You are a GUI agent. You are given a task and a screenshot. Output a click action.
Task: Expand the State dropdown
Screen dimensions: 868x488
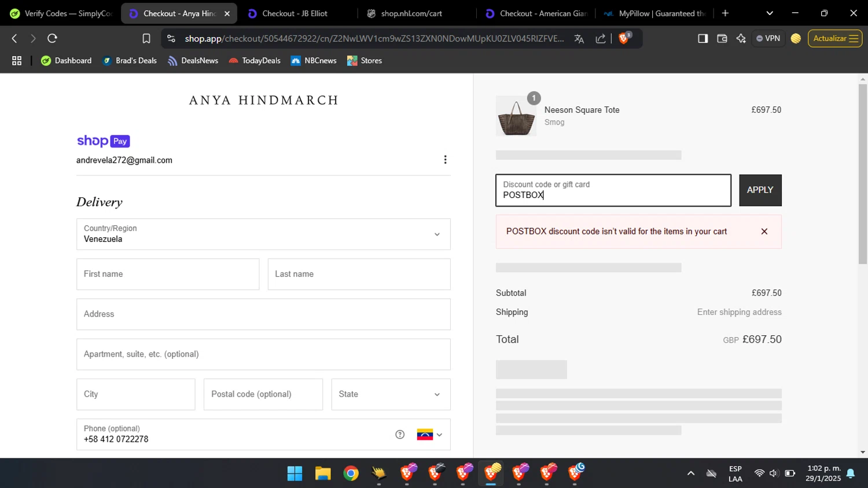click(391, 394)
